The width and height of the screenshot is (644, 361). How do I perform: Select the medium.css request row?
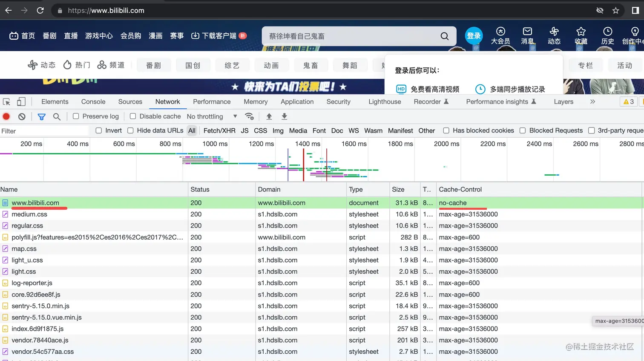[322, 214]
